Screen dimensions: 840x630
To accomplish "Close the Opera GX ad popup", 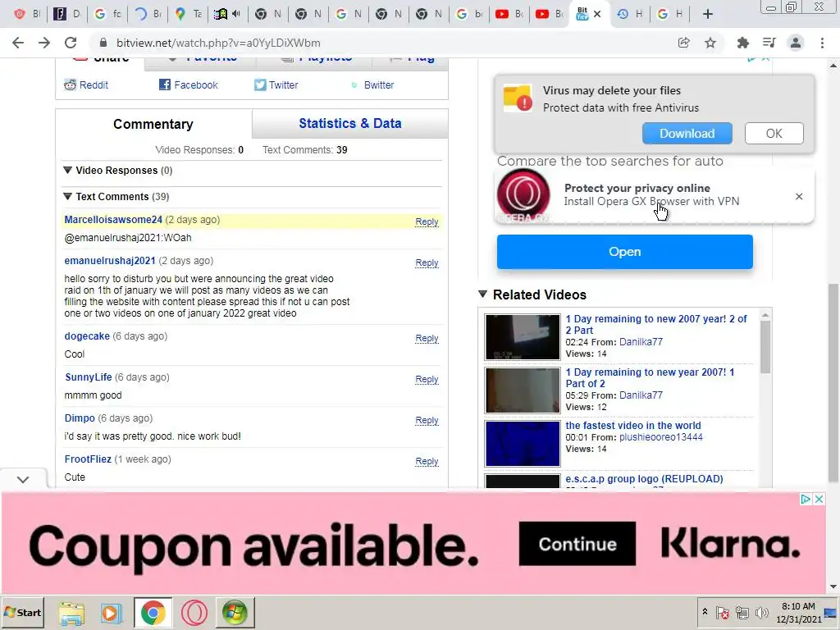I will click(x=799, y=197).
